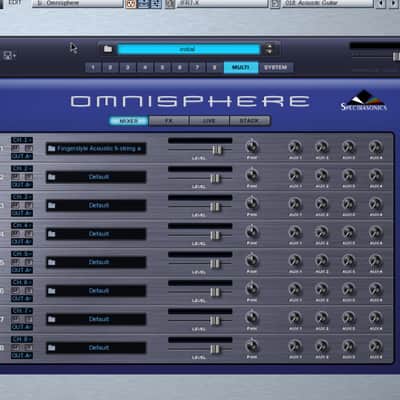The image size is (400, 400).
Task: Select part 2 button
Action: (x=110, y=68)
